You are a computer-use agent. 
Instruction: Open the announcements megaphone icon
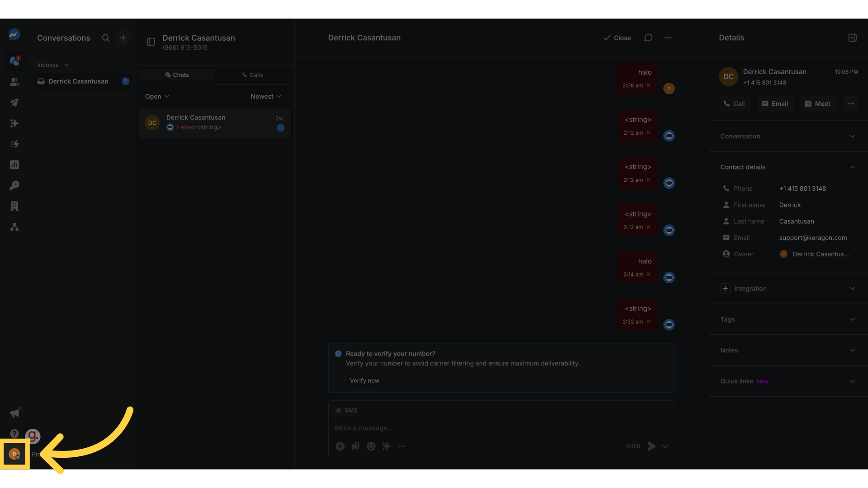point(14,413)
